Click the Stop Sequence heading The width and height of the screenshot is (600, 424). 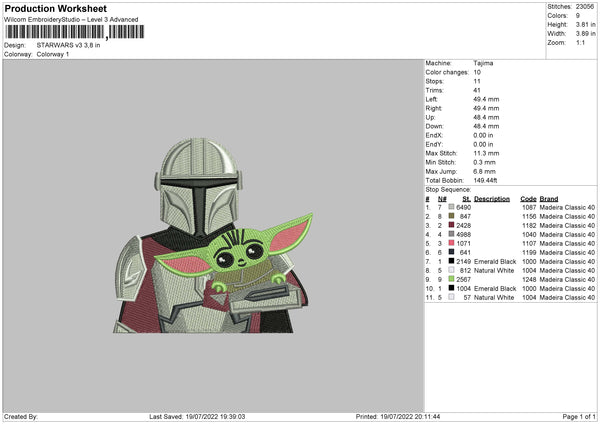pyautogui.click(x=447, y=188)
